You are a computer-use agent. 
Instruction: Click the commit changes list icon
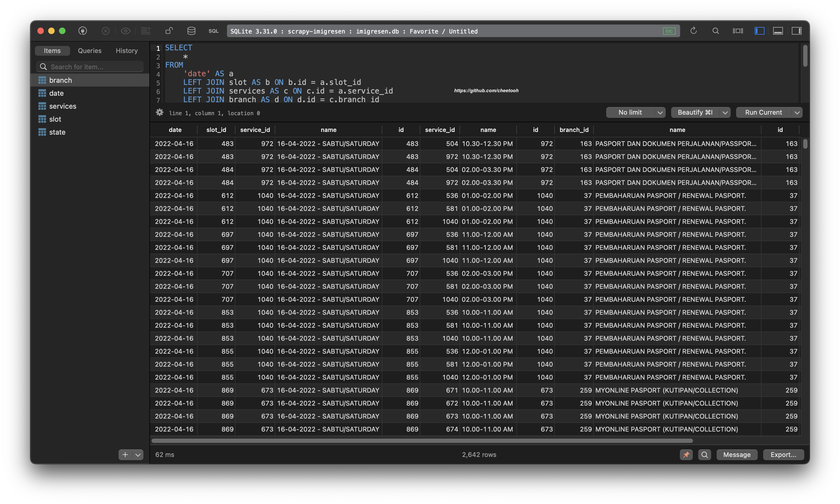pyautogui.click(x=146, y=31)
